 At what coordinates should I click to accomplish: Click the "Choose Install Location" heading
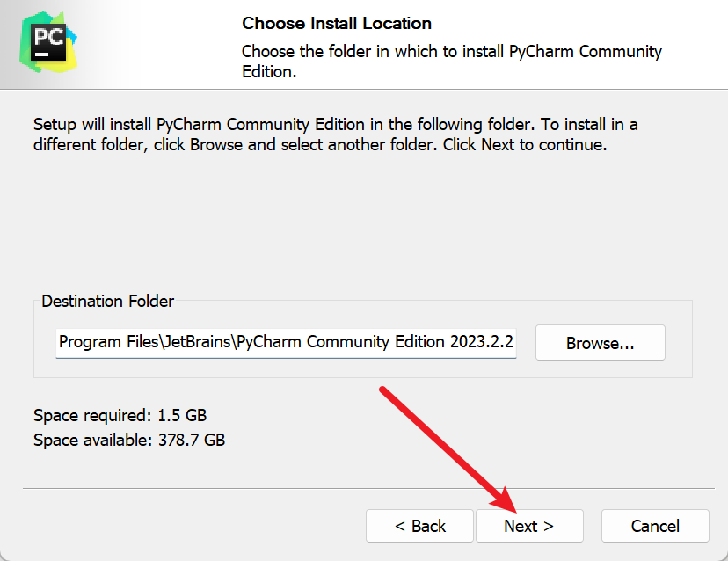coord(337,23)
